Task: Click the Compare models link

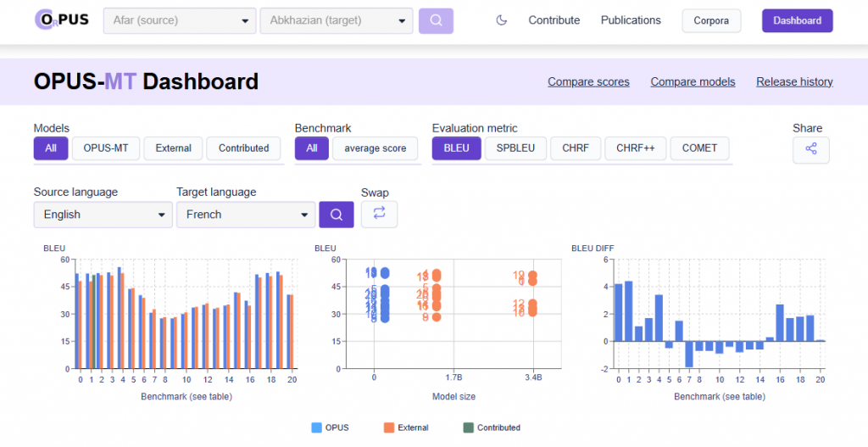Action: coord(693,81)
